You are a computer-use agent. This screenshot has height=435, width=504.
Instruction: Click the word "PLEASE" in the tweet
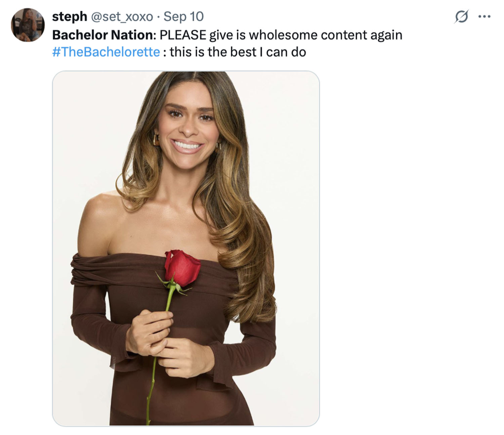point(182,35)
